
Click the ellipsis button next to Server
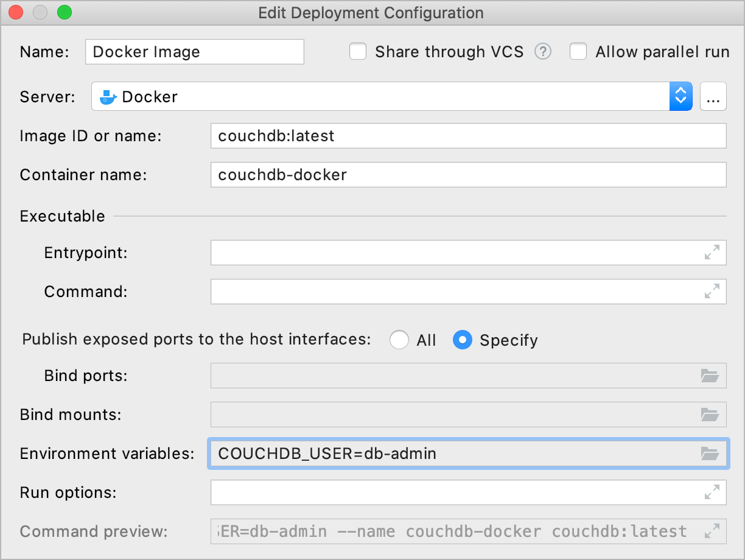click(713, 96)
